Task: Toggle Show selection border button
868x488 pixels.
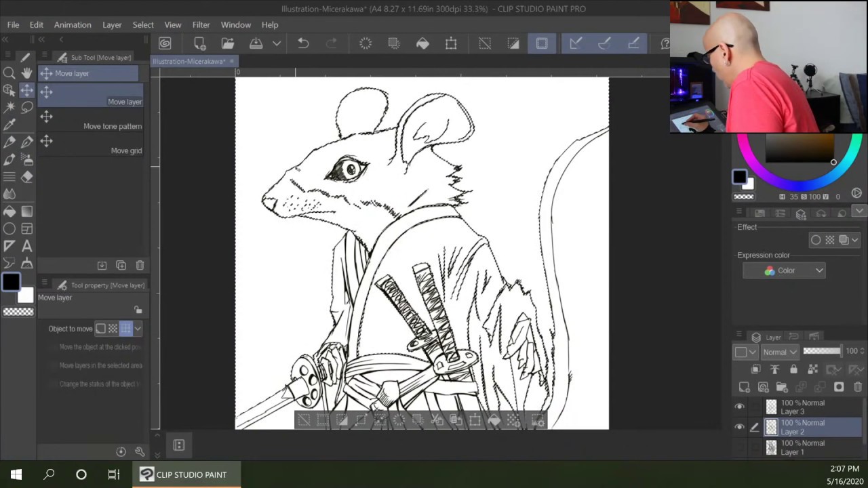Action: (542, 43)
